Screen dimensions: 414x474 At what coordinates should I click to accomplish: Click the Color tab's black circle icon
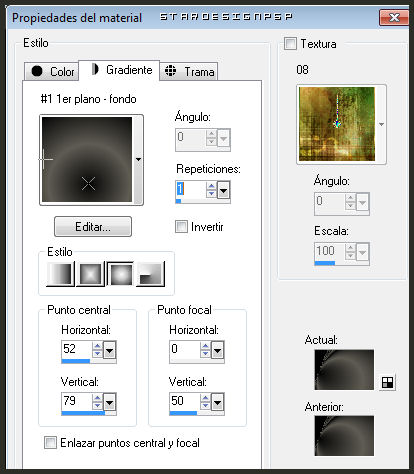tap(37, 71)
